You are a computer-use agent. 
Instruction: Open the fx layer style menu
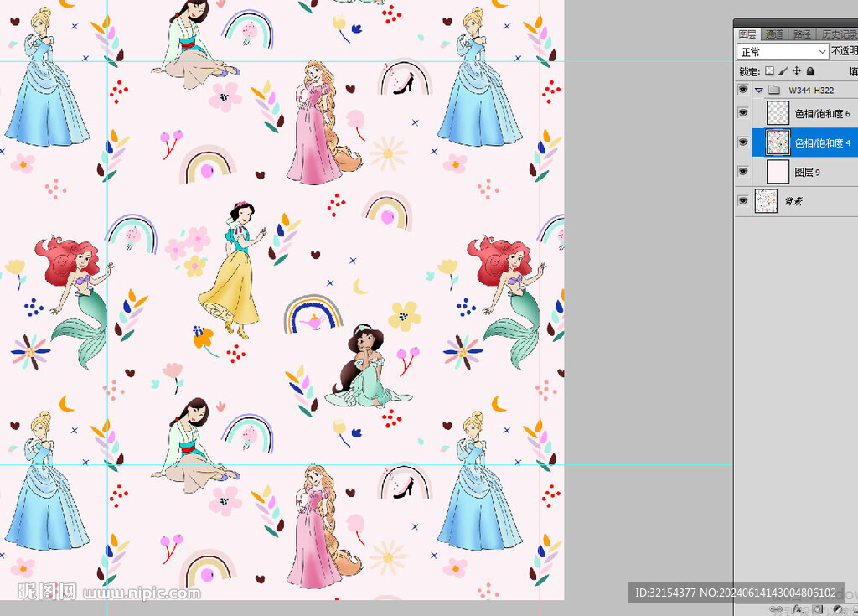798,609
